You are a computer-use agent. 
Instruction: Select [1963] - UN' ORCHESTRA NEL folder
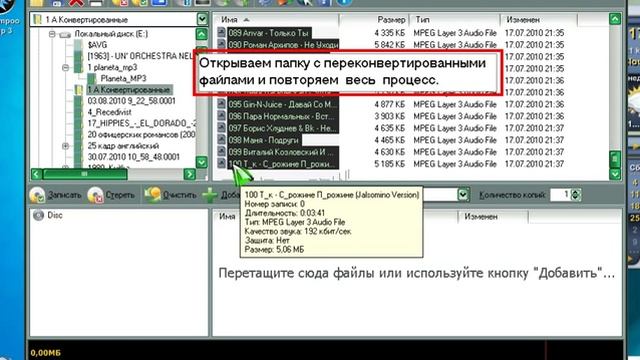(140, 56)
